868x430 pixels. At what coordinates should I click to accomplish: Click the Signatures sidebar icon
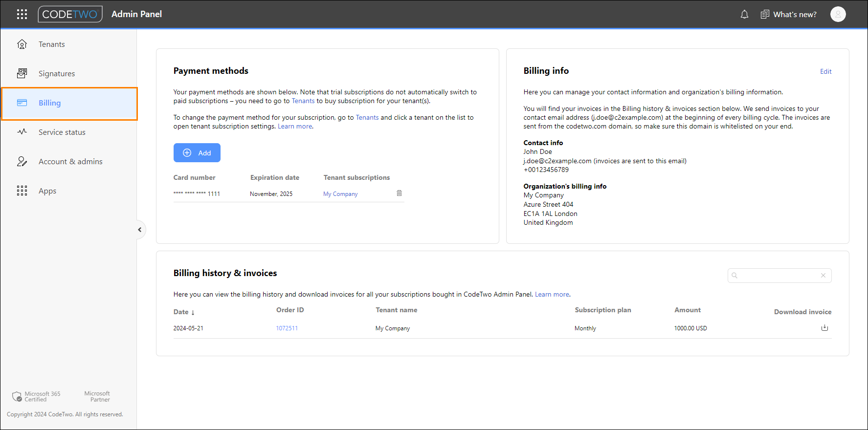pyautogui.click(x=22, y=73)
